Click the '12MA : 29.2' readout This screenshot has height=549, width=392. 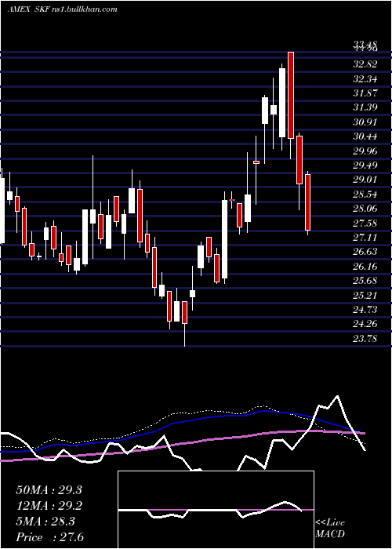(49, 506)
